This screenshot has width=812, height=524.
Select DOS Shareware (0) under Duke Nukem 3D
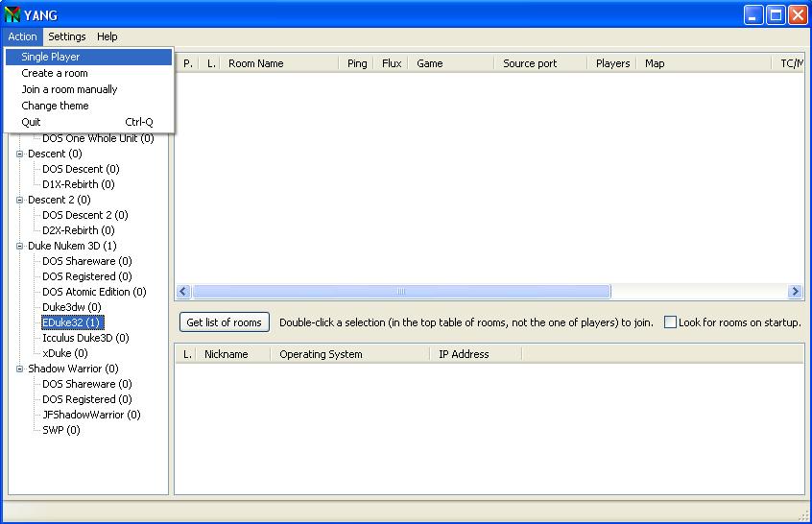point(87,261)
